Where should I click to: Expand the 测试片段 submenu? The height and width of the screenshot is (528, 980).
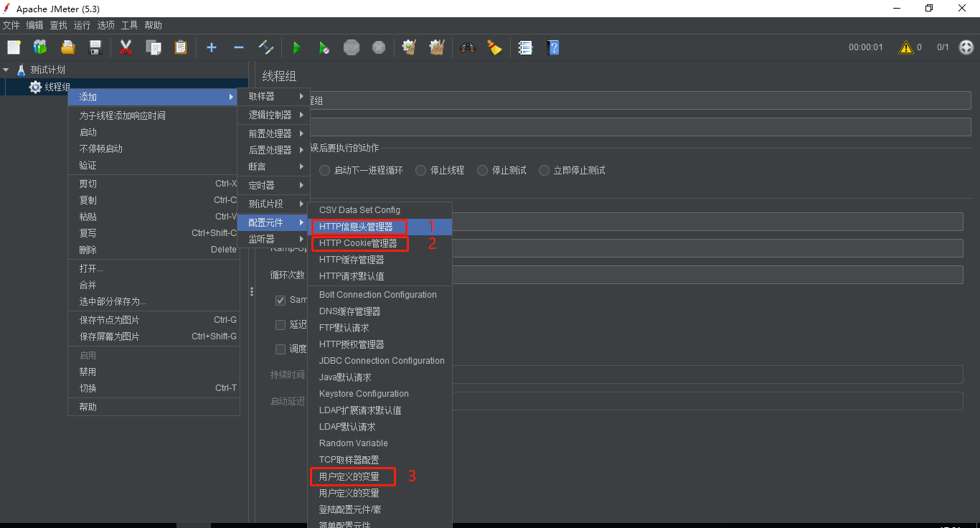coord(273,204)
